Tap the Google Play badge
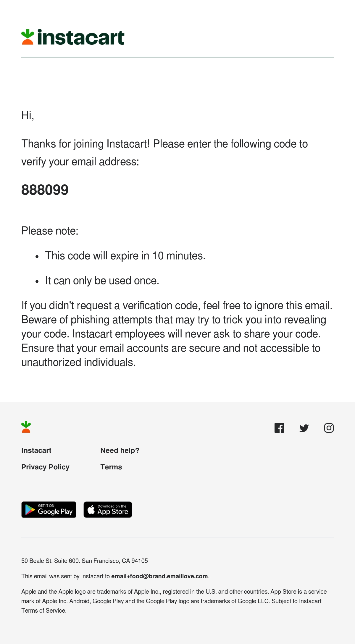Viewport: 355px width, 644px height. (x=49, y=510)
